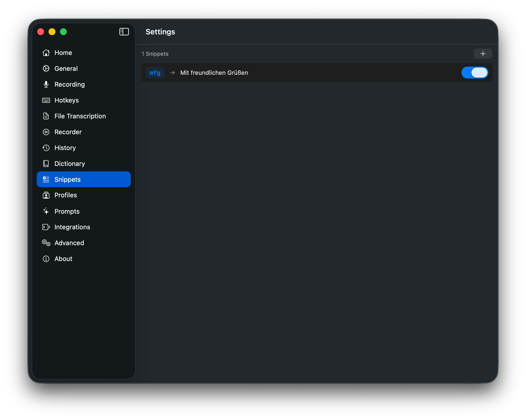Select the Recorder waveform icon
Screen dimensions: 526x420
[46, 132]
